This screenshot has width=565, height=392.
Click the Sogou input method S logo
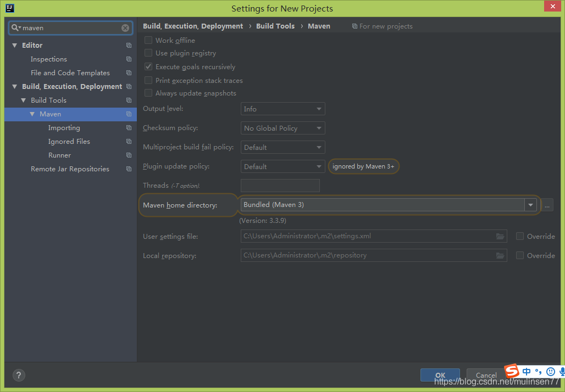click(511, 371)
